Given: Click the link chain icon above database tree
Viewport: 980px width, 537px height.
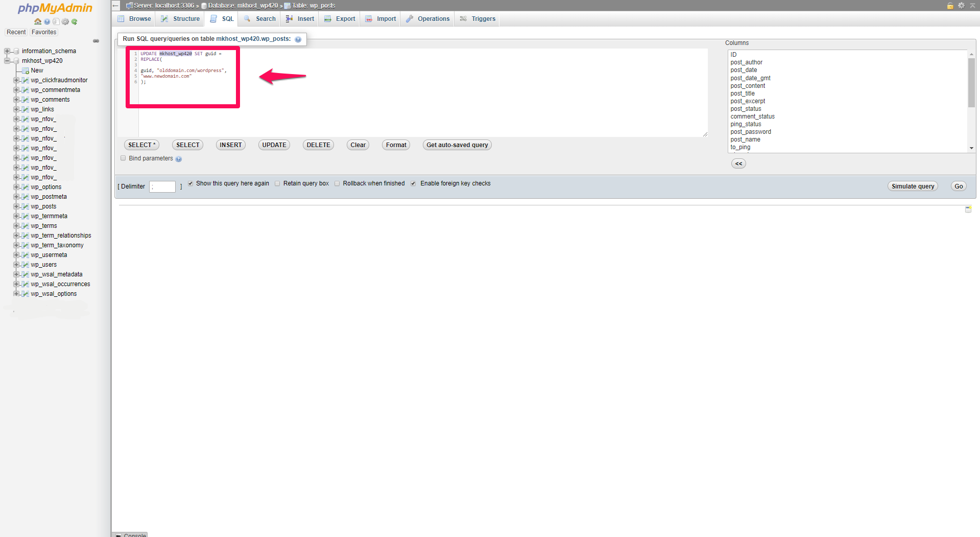Looking at the screenshot, I should (x=96, y=41).
